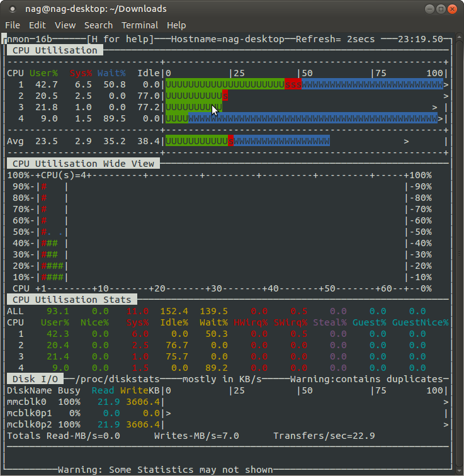Click the right -10% axis label
The image size is (464, 476).
pyautogui.click(x=421, y=277)
